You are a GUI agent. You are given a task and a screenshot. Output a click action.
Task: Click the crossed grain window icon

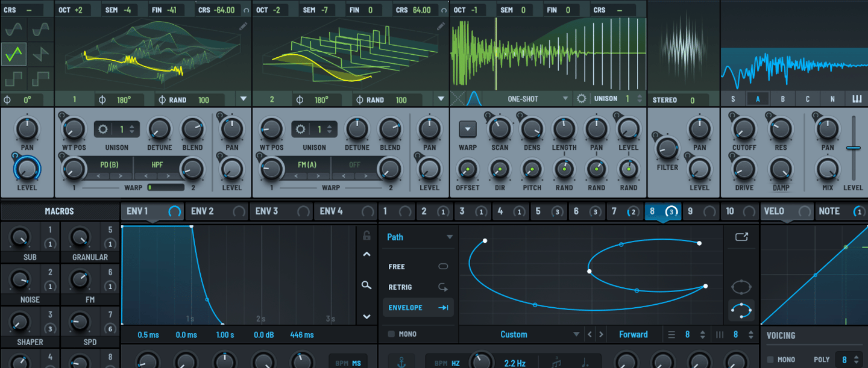coord(458,98)
